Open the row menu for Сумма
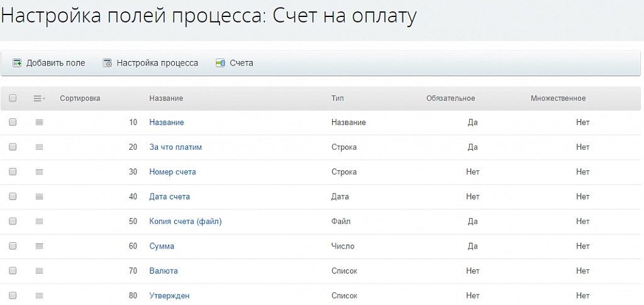 pos(40,246)
